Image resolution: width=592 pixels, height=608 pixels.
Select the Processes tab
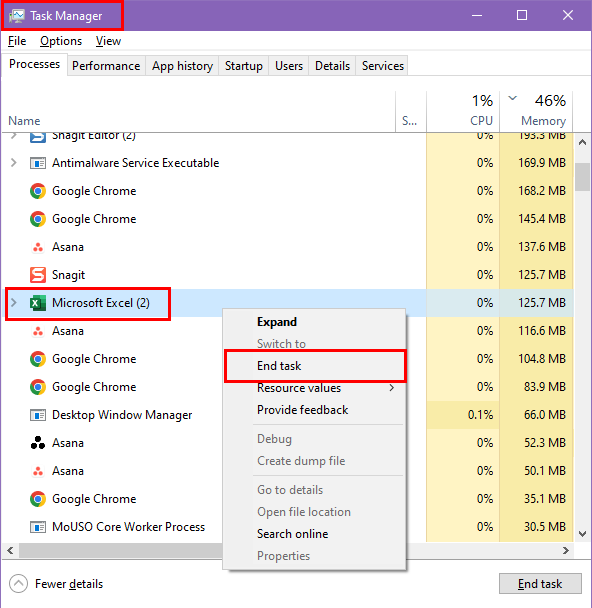click(35, 64)
